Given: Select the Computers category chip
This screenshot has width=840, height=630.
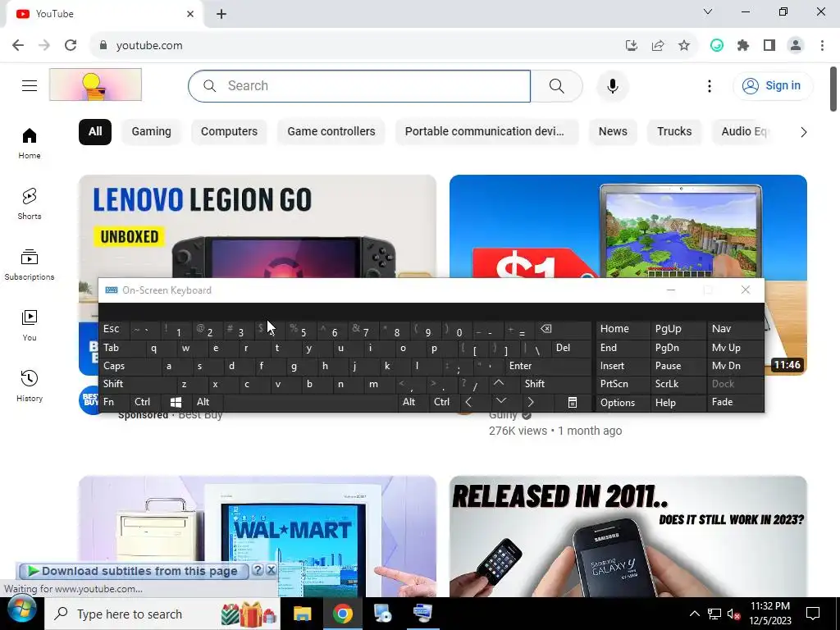Looking at the screenshot, I should tap(230, 132).
